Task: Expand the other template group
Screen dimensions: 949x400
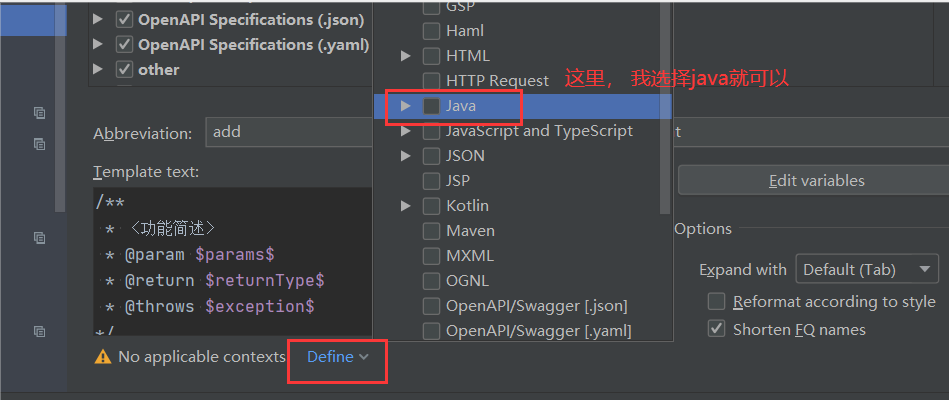Action: pos(98,70)
